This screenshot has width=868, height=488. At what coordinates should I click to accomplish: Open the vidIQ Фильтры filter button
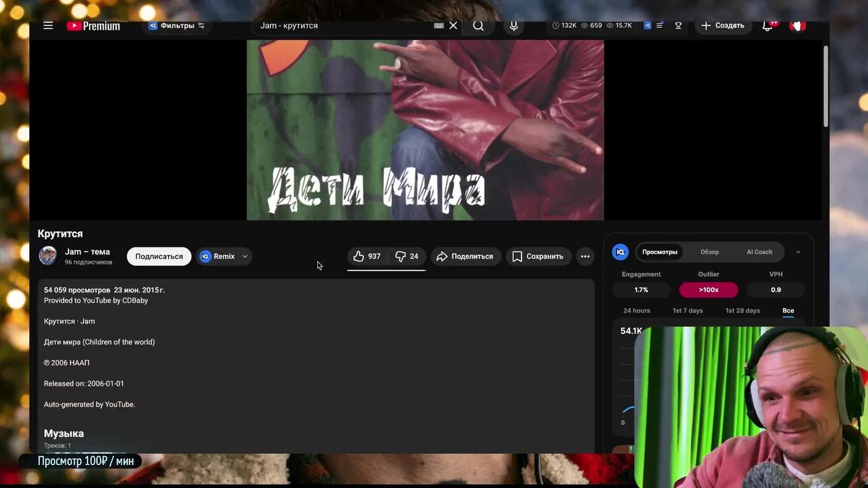[176, 26]
